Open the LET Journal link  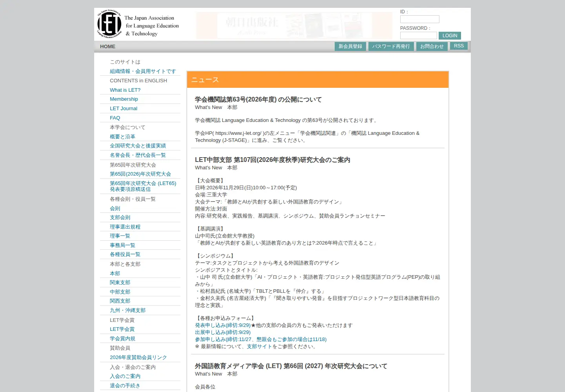(x=124, y=109)
